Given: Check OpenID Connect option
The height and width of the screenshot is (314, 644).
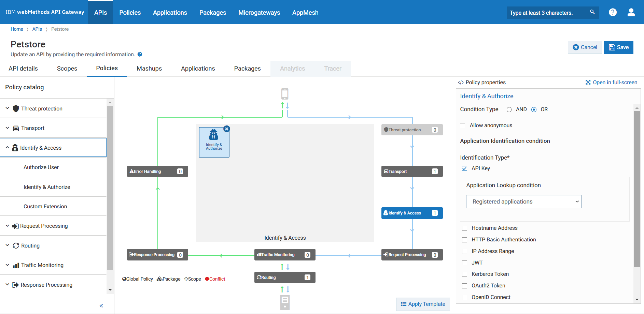Looking at the screenshot, I should (464, 297).
